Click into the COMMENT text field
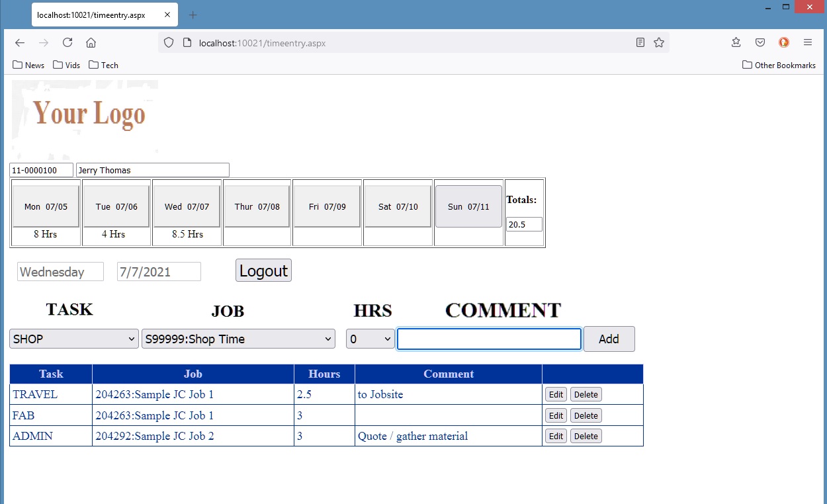This screenshot has width=827, height=504. 489,339
